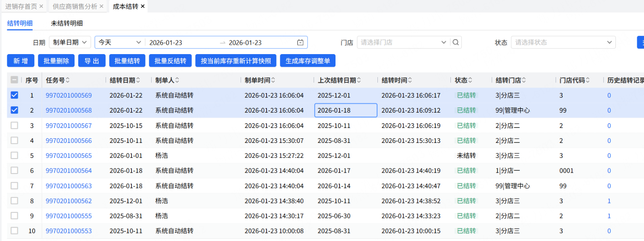This screenshot has width=644, height=241.
Task: Click 制单时间 cell 2026-01-23 15:27:22
Action: [x=274, y=155]
